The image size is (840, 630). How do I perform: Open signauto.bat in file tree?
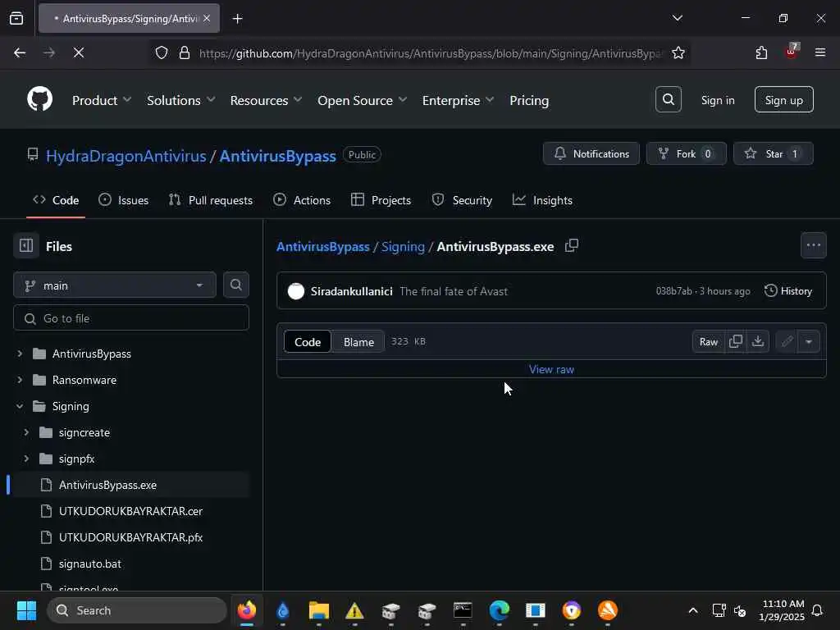[x=90, y=564]
